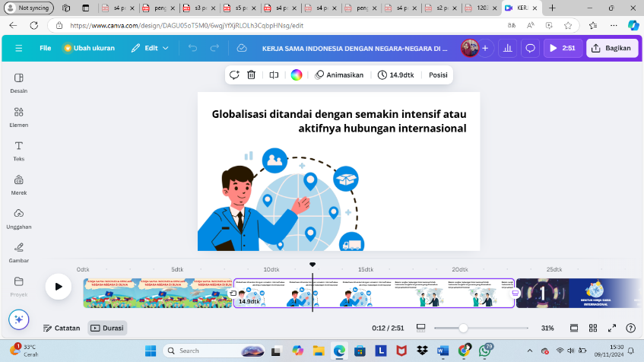The image size is (644, 362).
Task: Open the comments speech bubble icon
Action: pyautogui.click(x=531, y=48)
